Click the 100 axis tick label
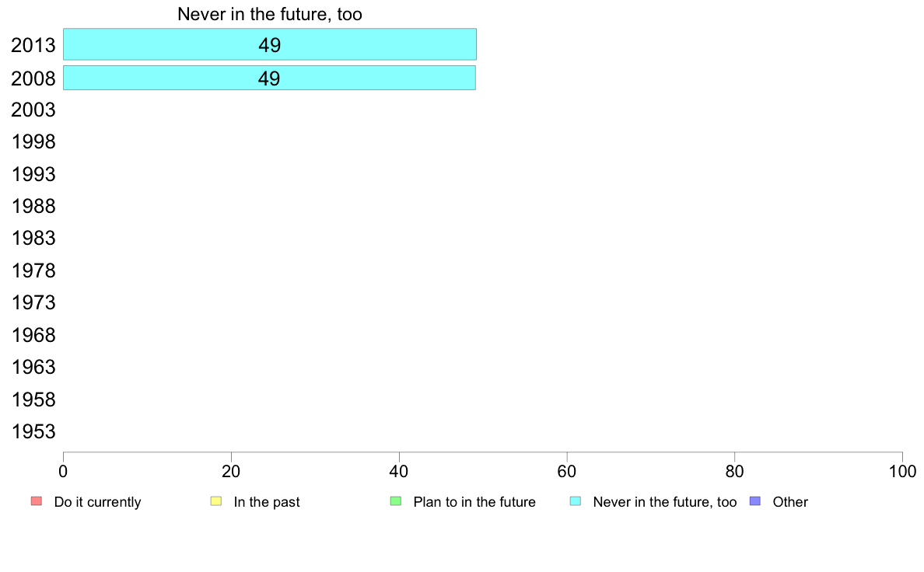Image resolution: width=924 pixels, height=572 pixels. click(x=902, y=471)
